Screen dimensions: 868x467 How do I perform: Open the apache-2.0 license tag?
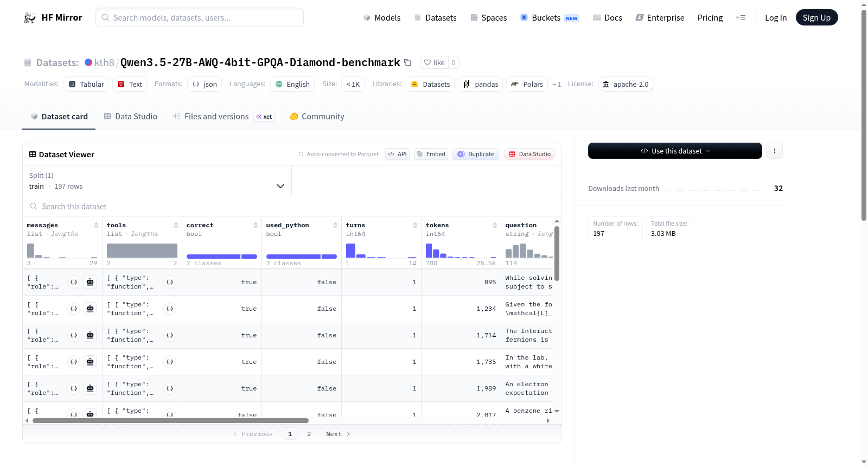point(626,84)
